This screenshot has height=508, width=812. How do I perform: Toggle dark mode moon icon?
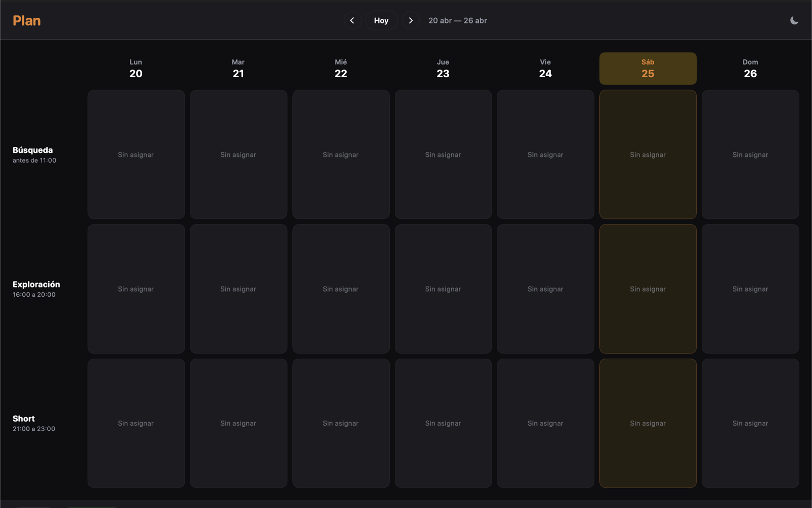(794, 21)
